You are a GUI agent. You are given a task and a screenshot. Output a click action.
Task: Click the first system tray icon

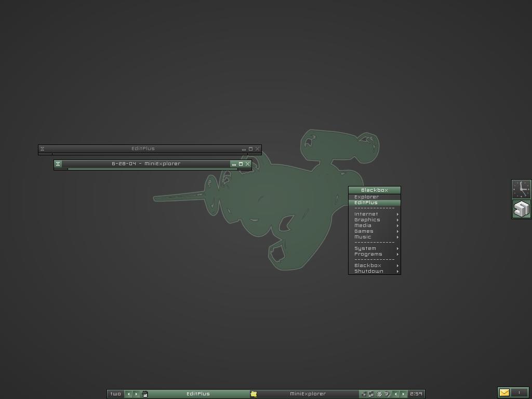[x=364, y=394]
